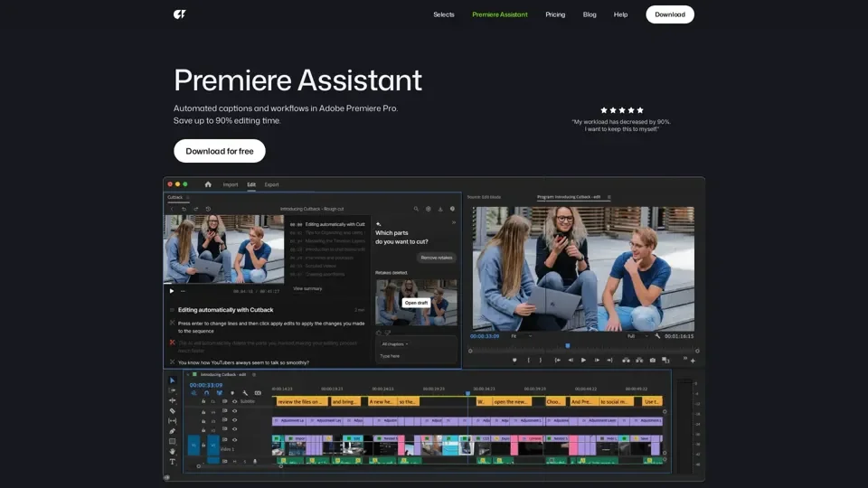Open the Full playback resolution dropdown
Screen dimensions: 868x488
coord(637,336)
